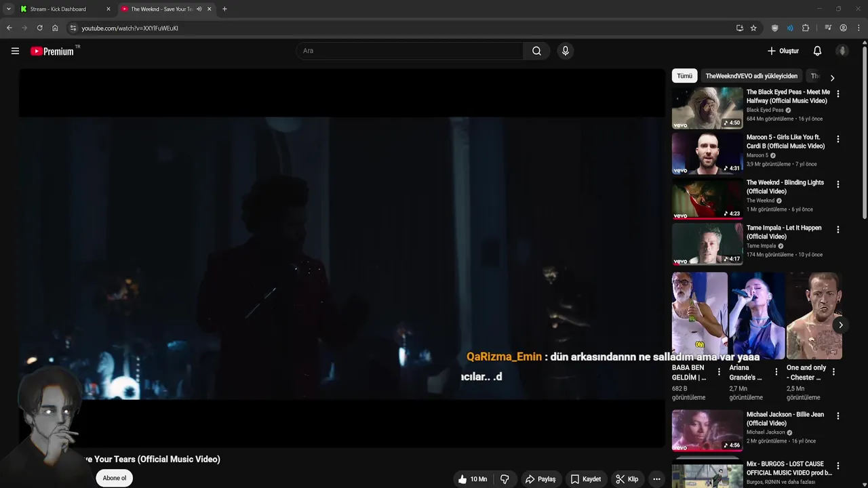Play The Weeknd Blinding Lights title
This screenshot has height=488, width=868.
coord(785,186)
